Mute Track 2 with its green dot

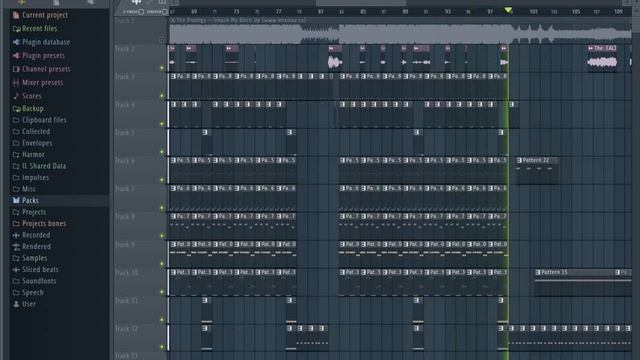pyautogui.click(x=162, y=68)
